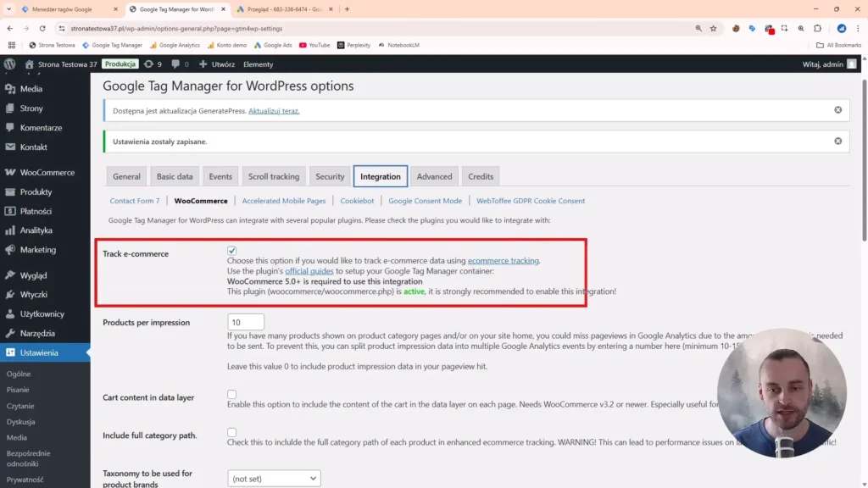
Task: Open the Strona Testowa 37 home link
Action: click(61, 64)
